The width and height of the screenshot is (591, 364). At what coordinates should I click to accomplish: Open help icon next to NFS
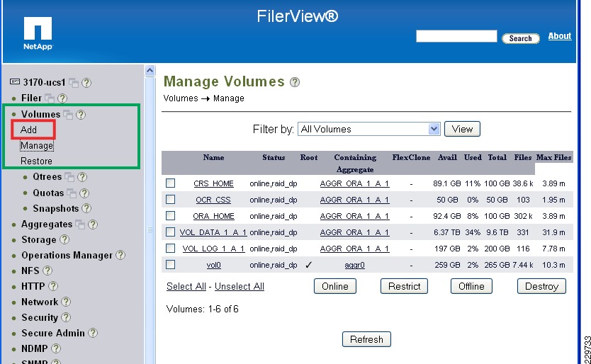pos(47,271)
